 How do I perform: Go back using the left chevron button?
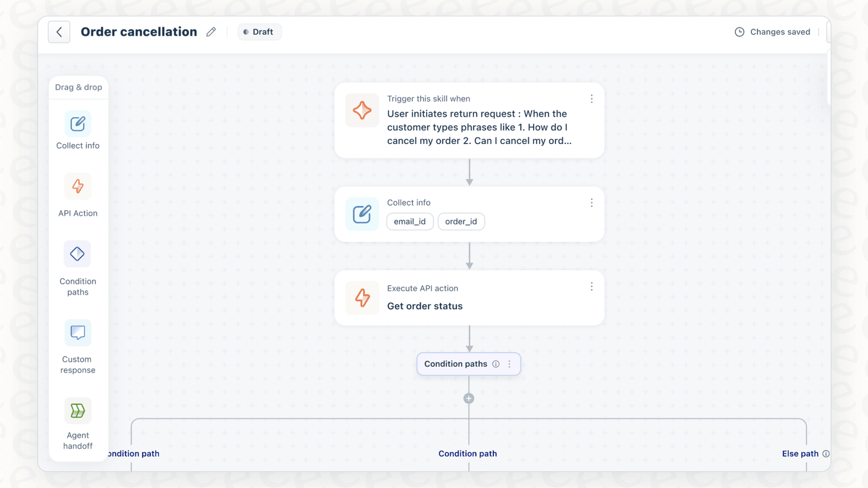tap(59, 32)
